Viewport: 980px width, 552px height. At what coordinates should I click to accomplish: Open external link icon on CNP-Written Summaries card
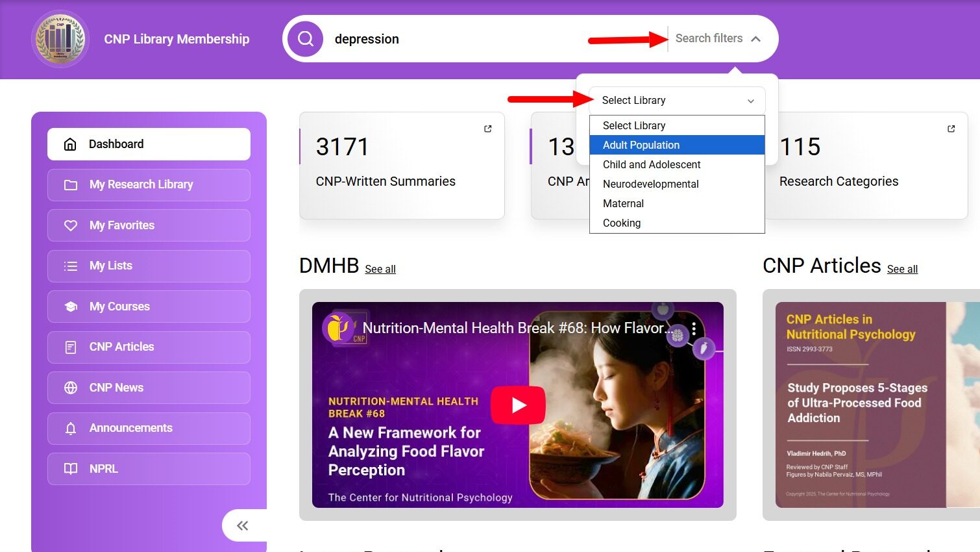[488, 129]
